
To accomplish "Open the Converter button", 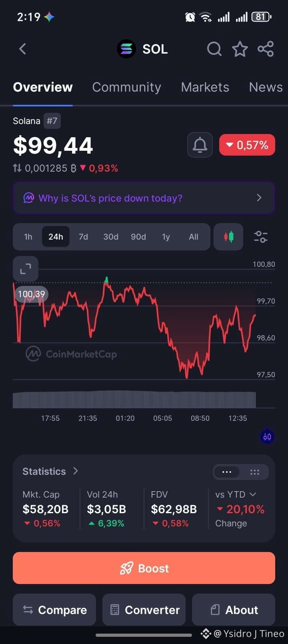I will (x=144, y=610).
